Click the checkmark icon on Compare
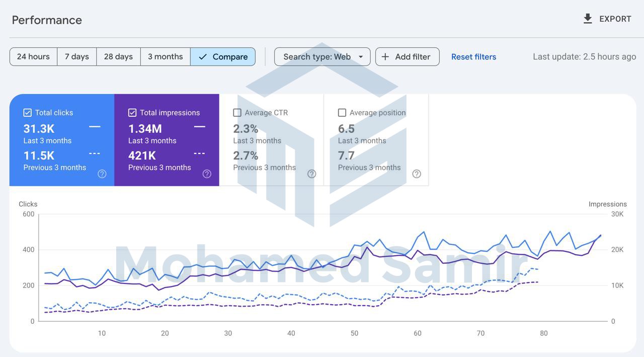 point(203,57)
